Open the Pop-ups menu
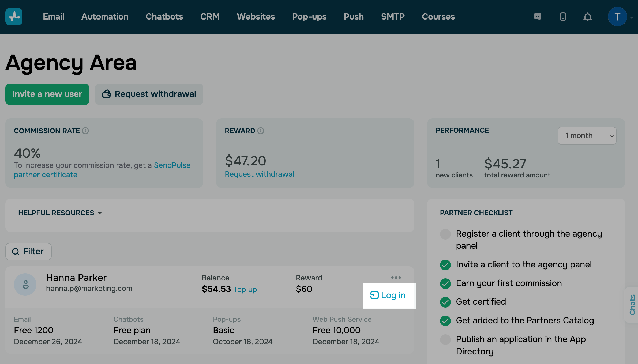This screenshot has height=364, width=638. pos(309,17)
